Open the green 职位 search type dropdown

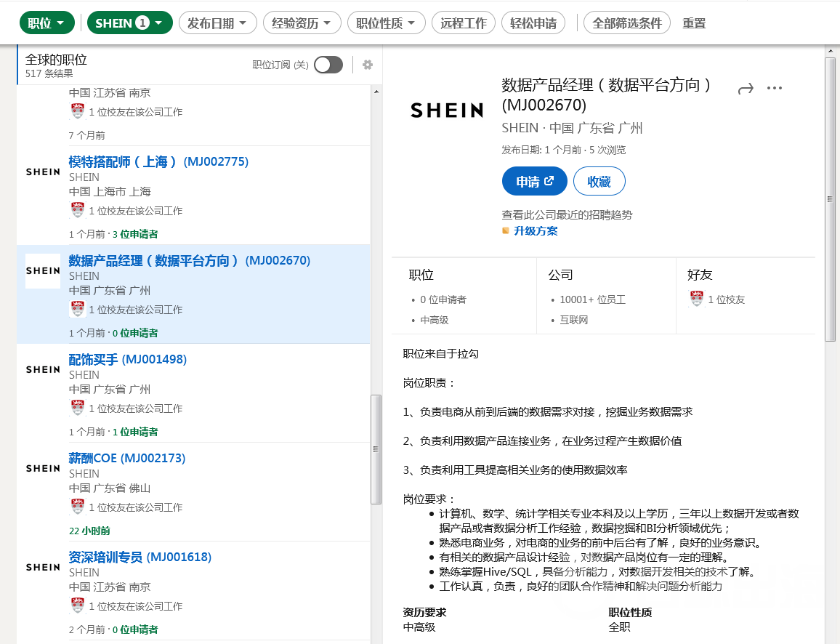[x=47, y=23]
